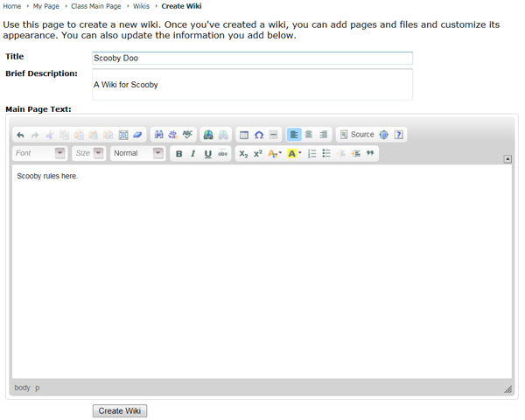Open the Size dropdown
Screen dimensions: 525x420
pyautogui.click(x=88, y=153)
